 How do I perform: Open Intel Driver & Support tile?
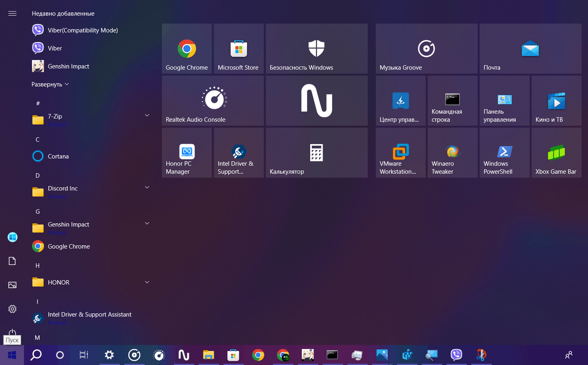pos(239,152)
